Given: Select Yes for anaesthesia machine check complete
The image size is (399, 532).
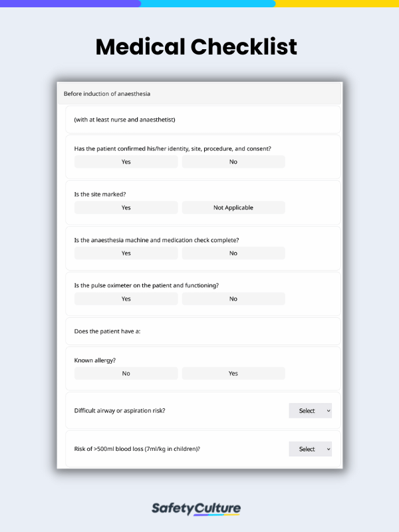Looking at the screenshot, I should [125, 253].
